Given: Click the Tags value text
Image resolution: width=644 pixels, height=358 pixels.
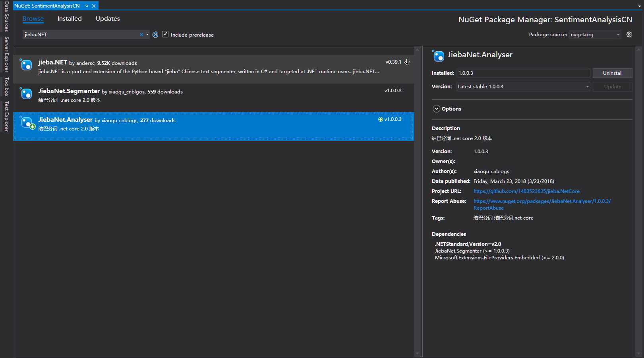Looking at the screenshot, I should tap(503, 218).
